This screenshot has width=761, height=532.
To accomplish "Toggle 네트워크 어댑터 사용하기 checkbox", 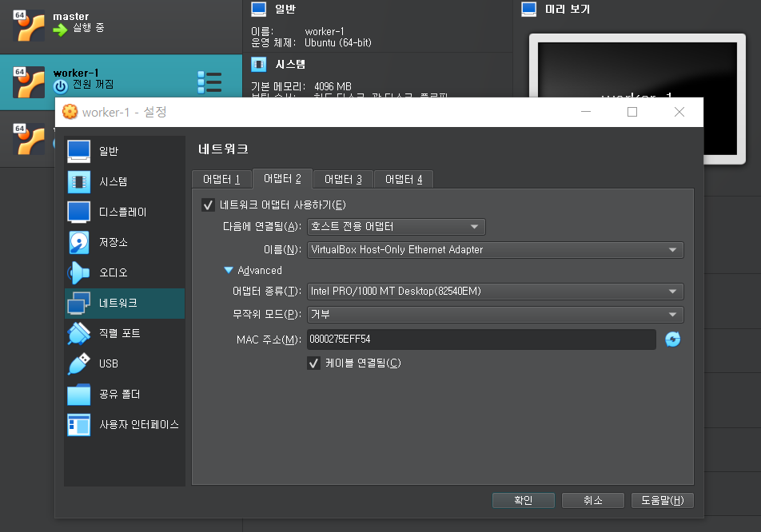I will [208, 205].
